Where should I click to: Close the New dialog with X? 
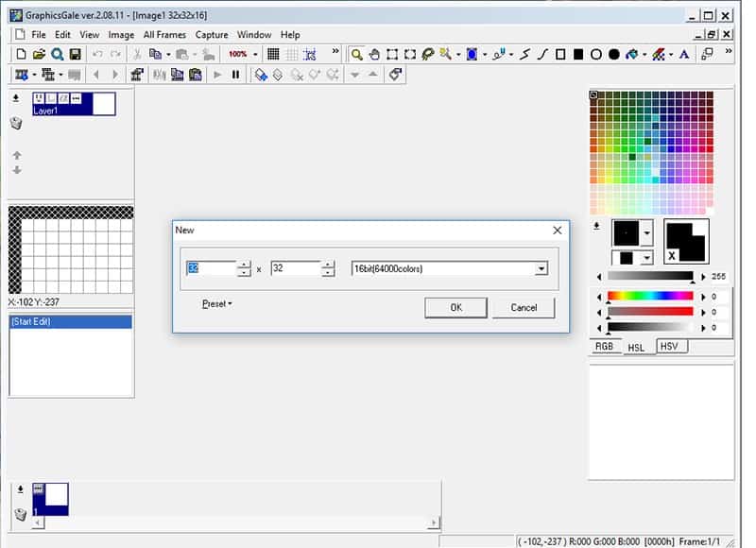click(558, 231)
